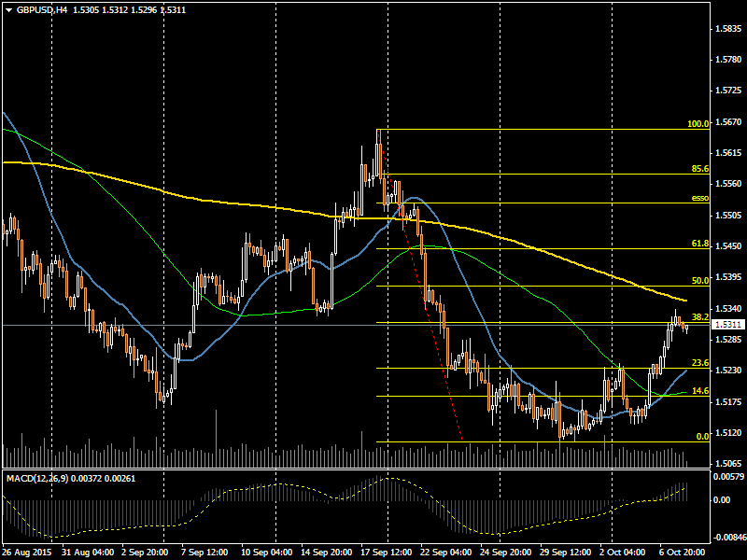
Task: Click the 6 Oct 20:00 time label
Action: tap(684, 552)
